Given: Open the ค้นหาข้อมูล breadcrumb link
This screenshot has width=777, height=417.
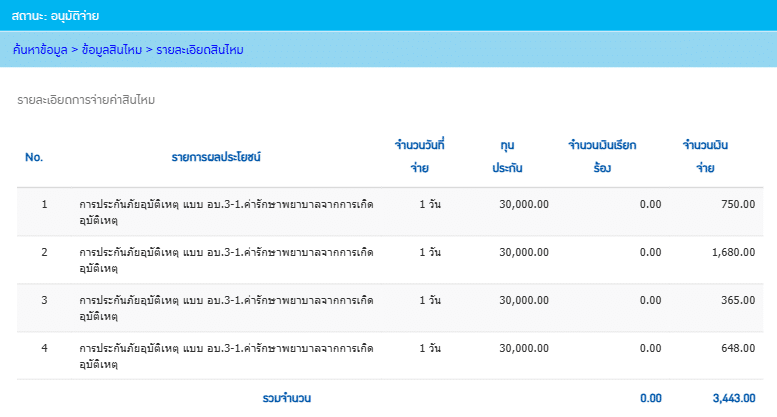Looking at the screenshot, I should (40, 50).
